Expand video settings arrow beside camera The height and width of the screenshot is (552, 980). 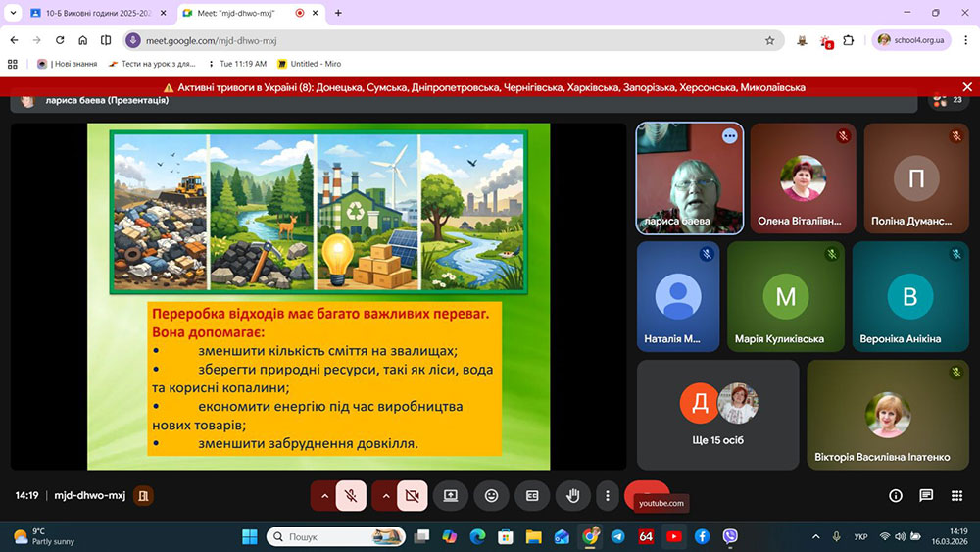click(385, 496)
